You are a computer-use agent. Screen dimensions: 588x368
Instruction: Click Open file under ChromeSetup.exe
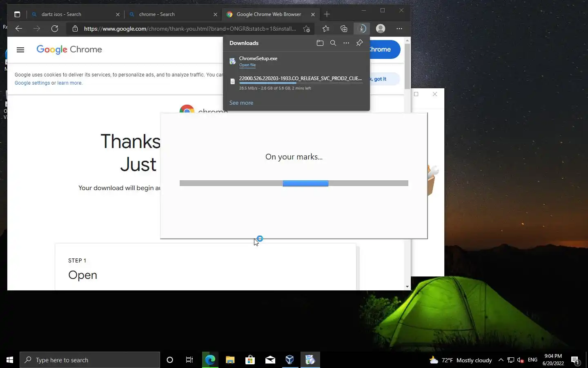pos(247,65)
